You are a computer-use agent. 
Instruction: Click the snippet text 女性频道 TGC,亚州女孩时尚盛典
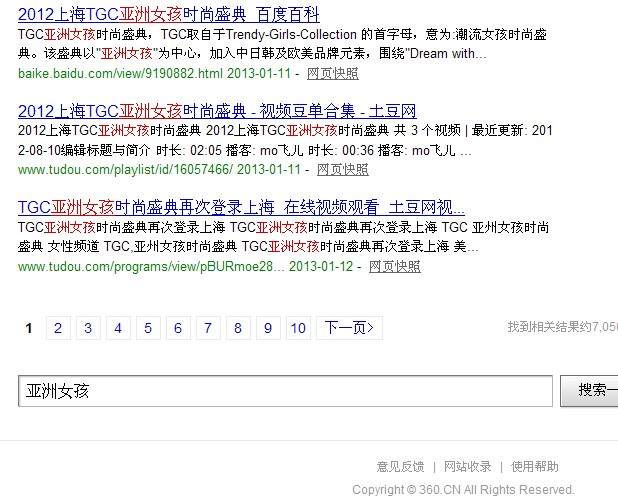click(x=142, y=246)
